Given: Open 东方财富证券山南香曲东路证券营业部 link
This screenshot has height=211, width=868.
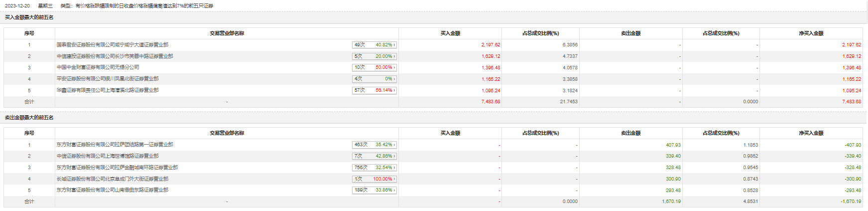Looking at the screenshot, I should [x=112, y=190].
